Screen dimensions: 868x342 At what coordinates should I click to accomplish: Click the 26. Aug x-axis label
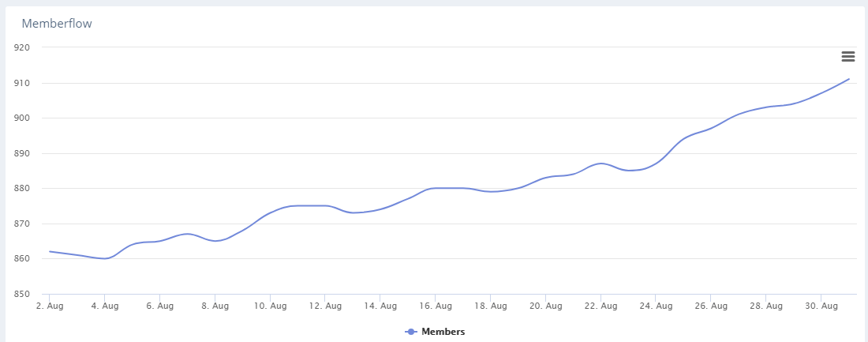click(x=711, y=305)
